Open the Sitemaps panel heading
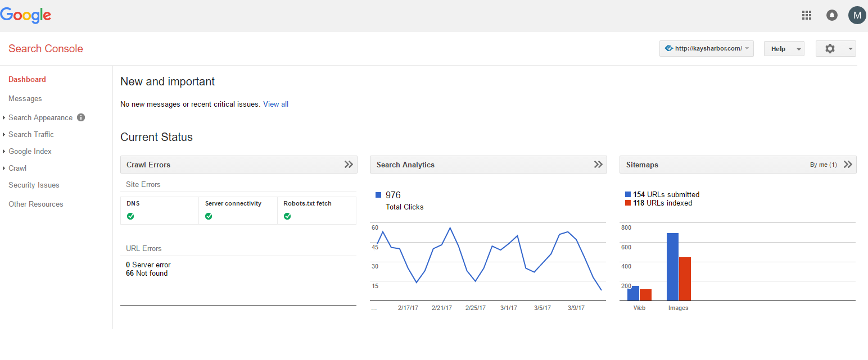Screen dimensions: 868x360 click(642, 165)
